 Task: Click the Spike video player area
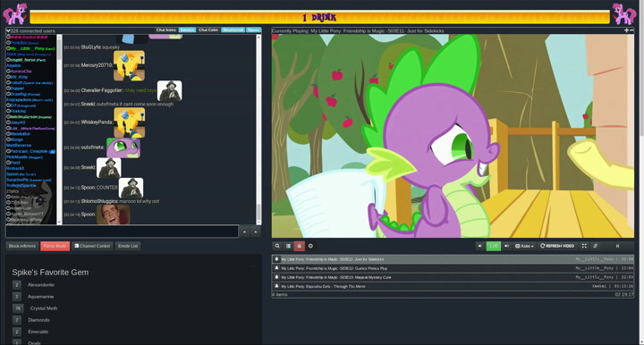click(453, 136)
